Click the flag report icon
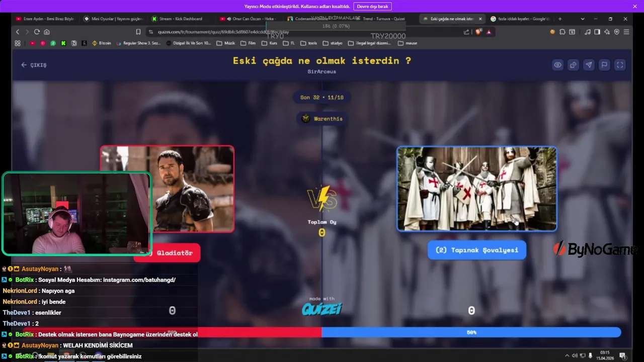Screen dimensions: 644x362 click(x=604, y=65)
